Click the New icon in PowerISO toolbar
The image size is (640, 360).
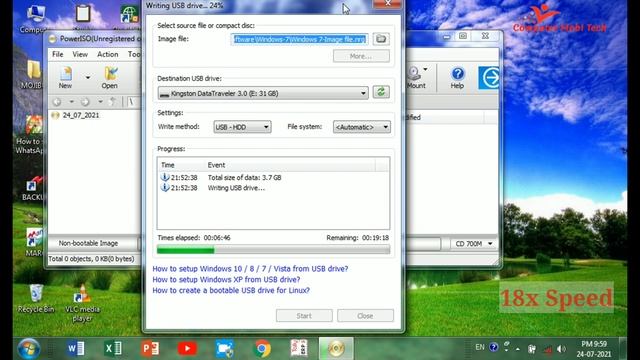65,78
